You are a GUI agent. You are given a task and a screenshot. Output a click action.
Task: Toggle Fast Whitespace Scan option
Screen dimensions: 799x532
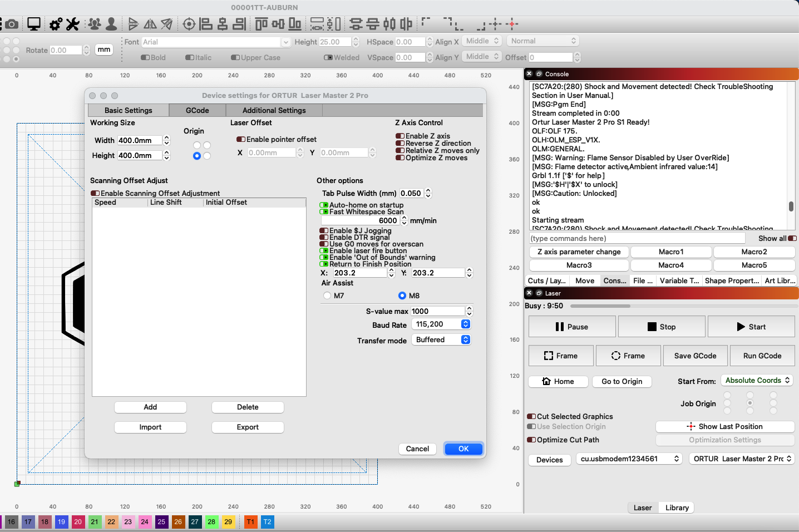point(324,211)
